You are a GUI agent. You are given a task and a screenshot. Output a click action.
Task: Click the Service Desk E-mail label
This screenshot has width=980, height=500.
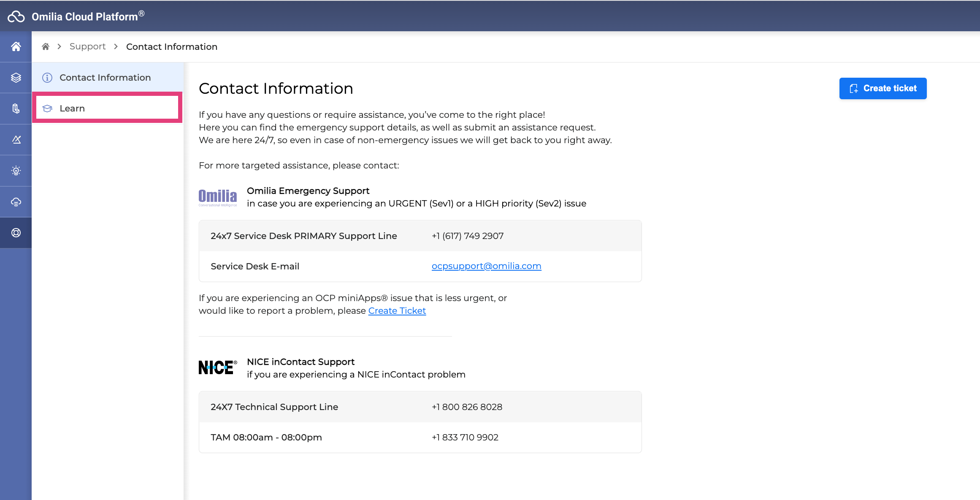pos(255,266)
